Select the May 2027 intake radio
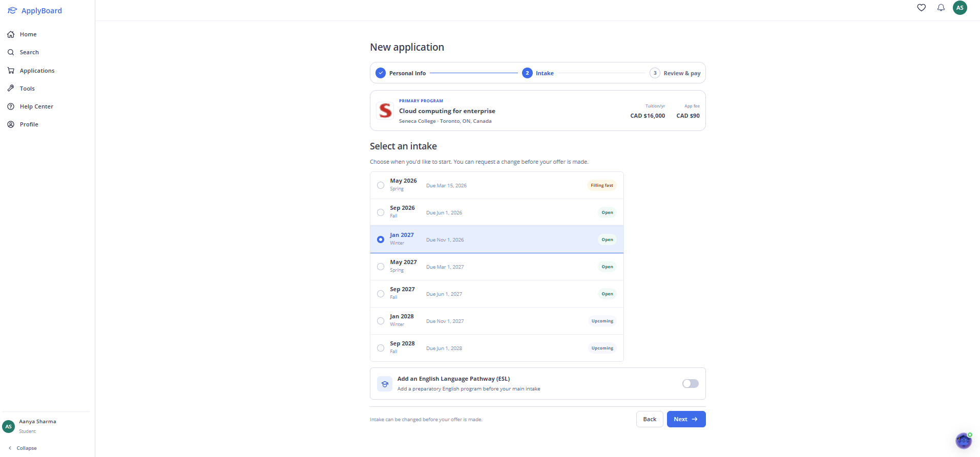This screenshot has height=457, width=980. tap(381, 267)
